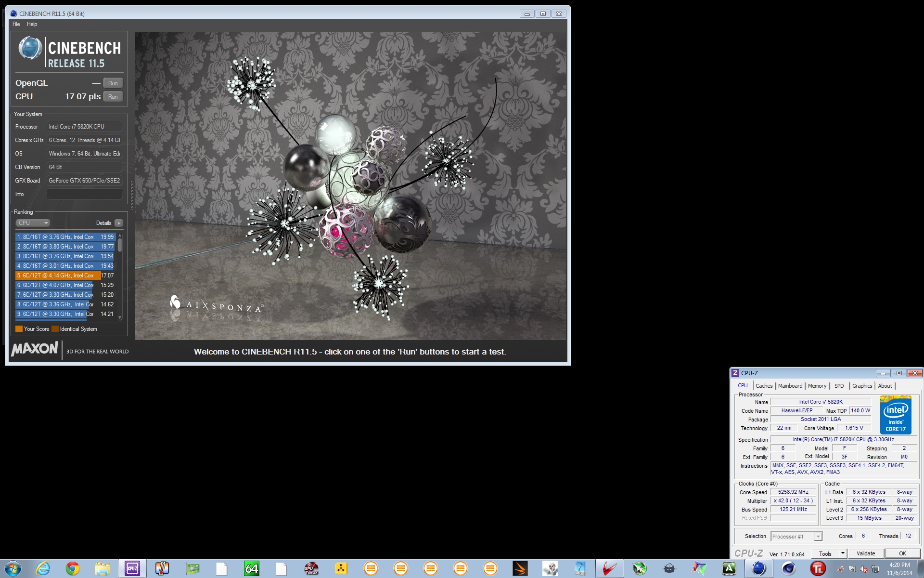
Task: Switch to the Cinebench blue sphere taskbar icon
Action: tap(759, 569)
